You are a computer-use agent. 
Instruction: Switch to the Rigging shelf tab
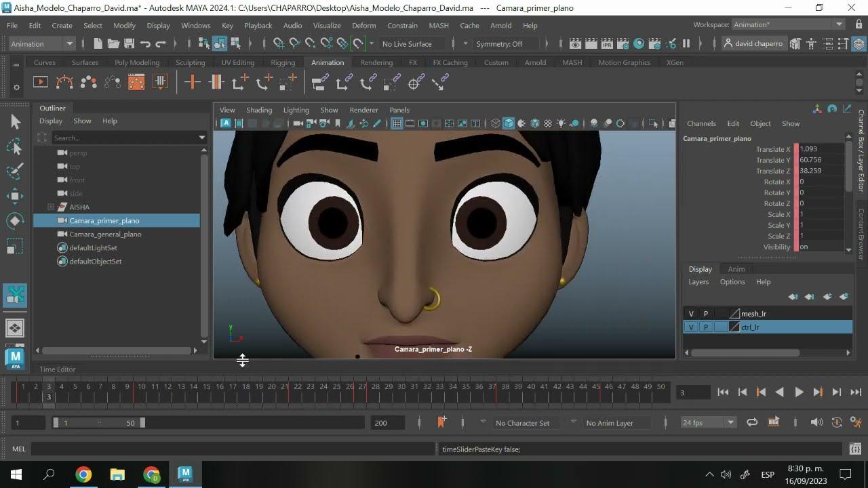283,62
